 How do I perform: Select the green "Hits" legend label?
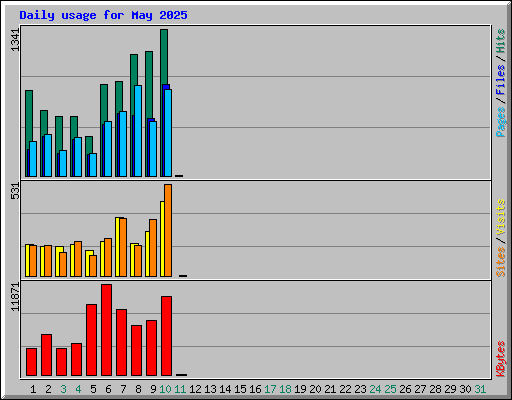coord(500,41)
